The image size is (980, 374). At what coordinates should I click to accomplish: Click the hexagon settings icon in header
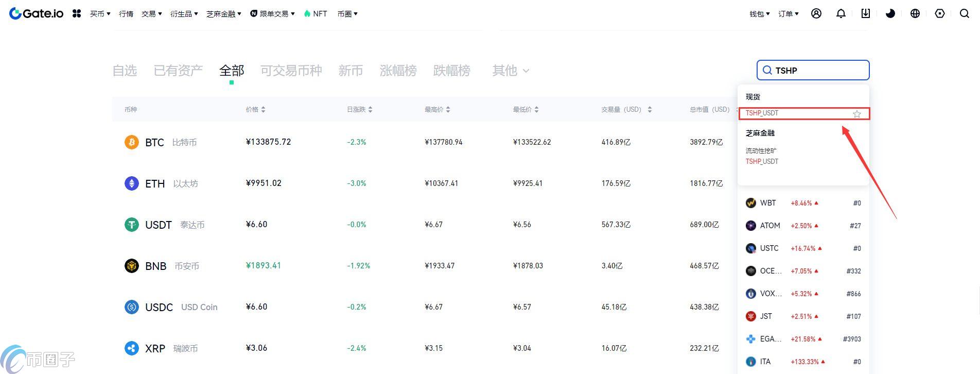click(x=940, y=14)
